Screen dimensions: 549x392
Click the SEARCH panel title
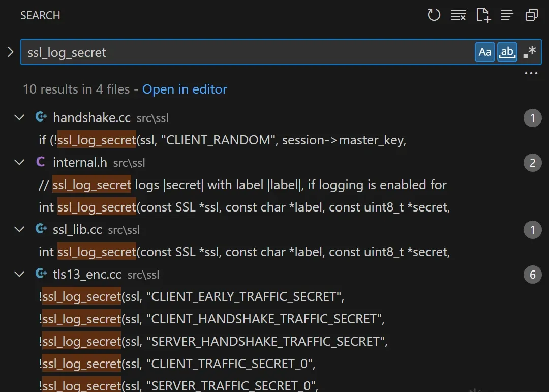click(40, 15)
